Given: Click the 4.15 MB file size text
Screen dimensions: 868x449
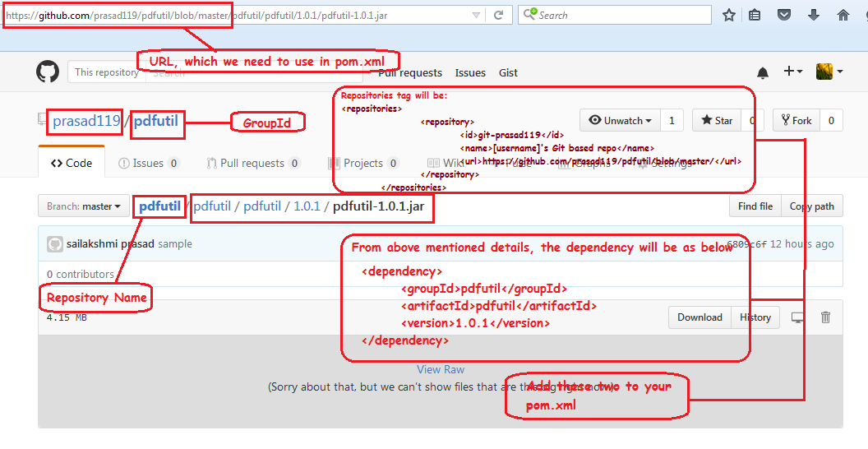Looking at the screenshot, I should [67, 317].
